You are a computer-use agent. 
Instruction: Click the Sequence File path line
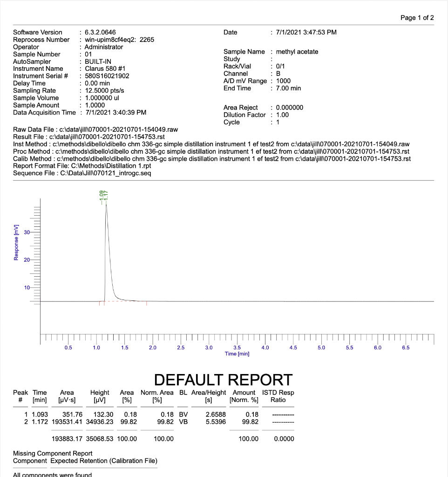coord(82,173)
